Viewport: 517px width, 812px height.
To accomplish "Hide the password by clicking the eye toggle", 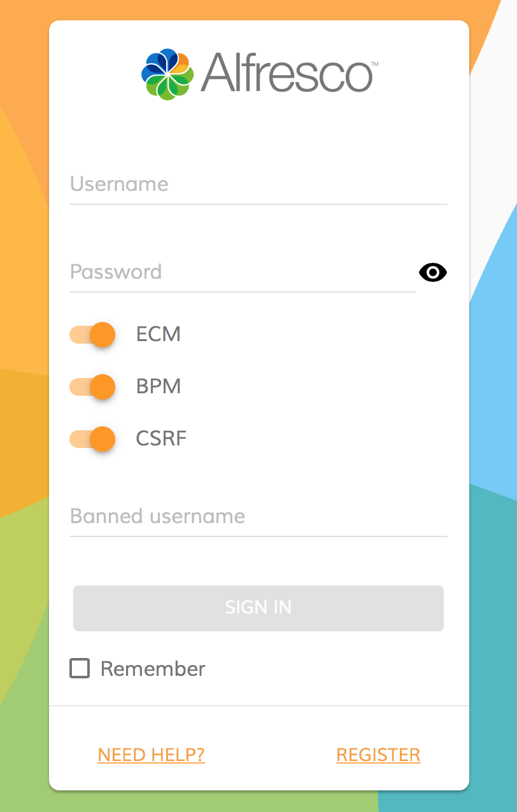I will 433,272.
